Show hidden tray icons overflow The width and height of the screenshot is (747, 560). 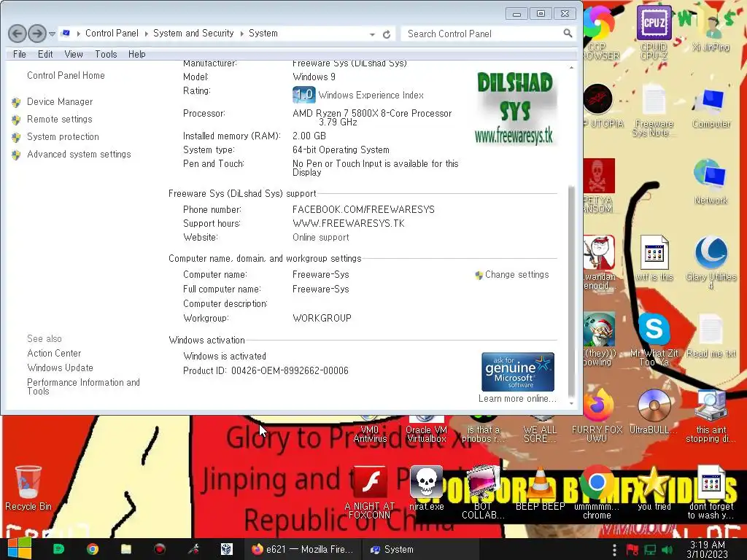click(614, 550)
